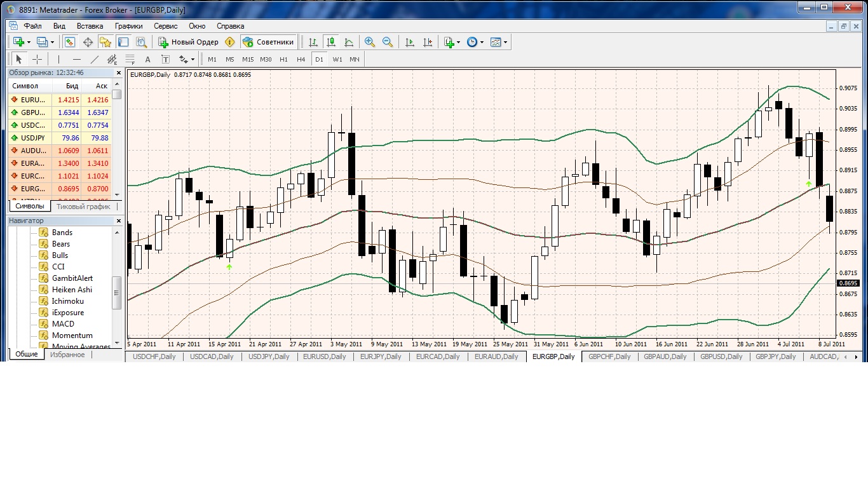
Task: Select the cursor arrow tool
Action: point(19,59)
